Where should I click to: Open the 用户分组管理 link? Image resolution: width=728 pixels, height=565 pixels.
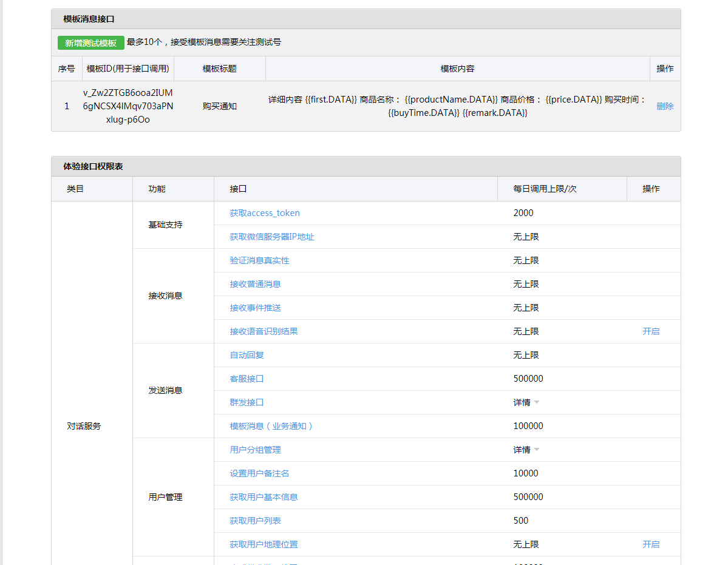255,450
